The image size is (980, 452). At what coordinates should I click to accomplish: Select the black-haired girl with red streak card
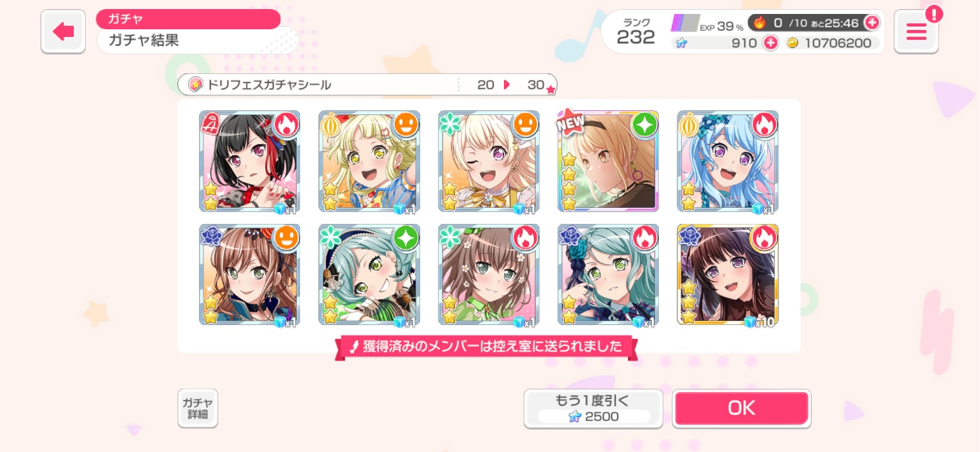(249, 161)
